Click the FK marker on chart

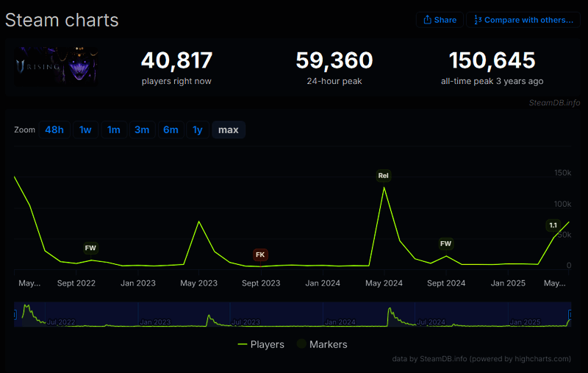point(260,255)
